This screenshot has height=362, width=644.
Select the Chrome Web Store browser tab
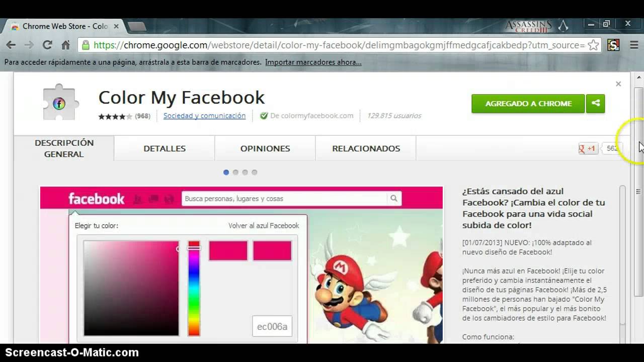(64, 26)
